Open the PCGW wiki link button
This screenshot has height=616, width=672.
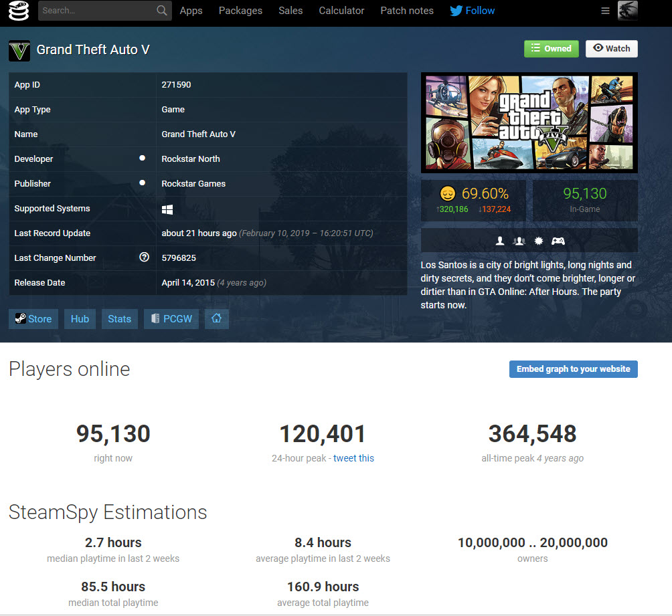tap(171, 319)
